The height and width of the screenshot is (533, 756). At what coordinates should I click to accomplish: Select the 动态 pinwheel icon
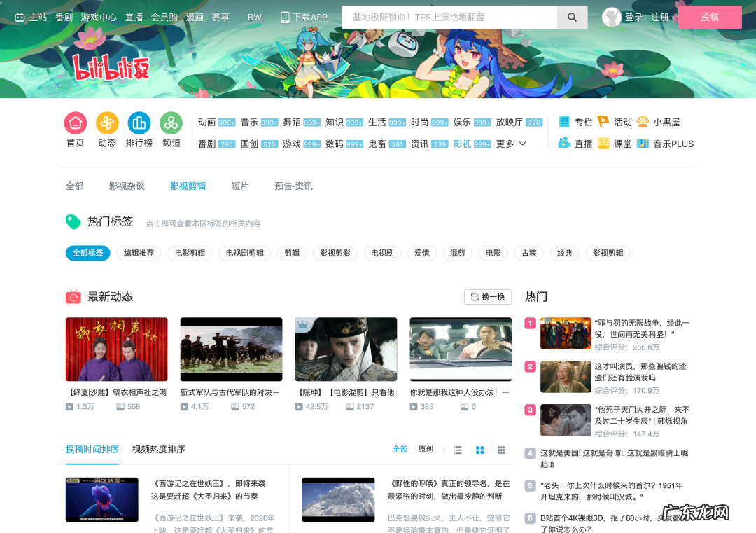click(106, 123)
